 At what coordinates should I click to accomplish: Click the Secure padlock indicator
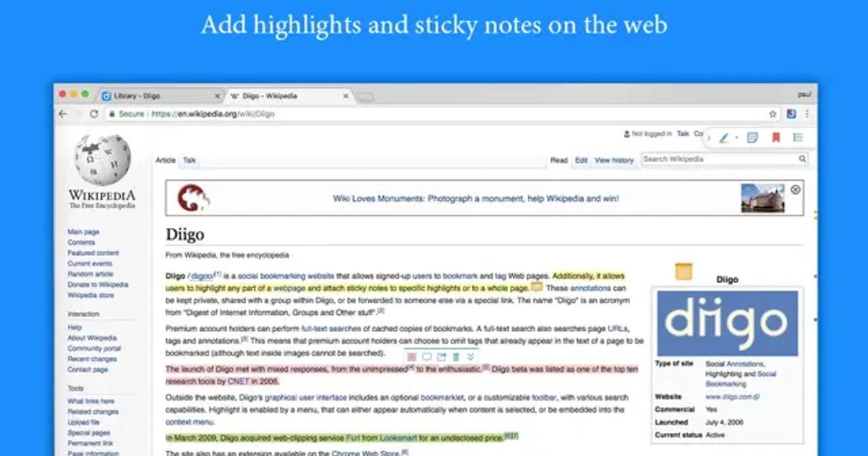(127, 114)
